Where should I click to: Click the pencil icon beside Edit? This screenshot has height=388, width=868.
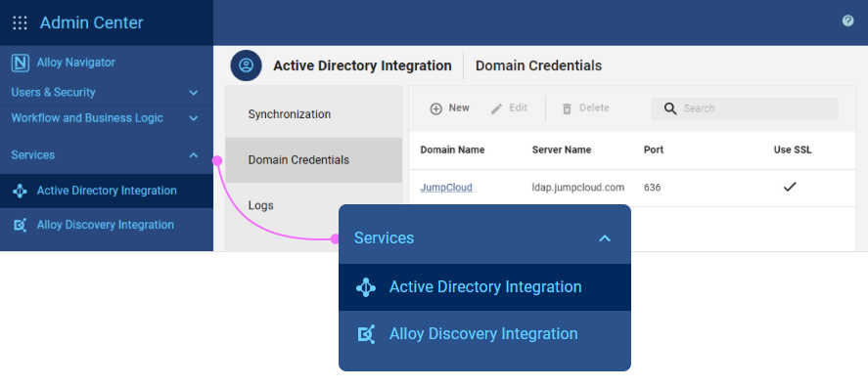(x=496, y=108)
